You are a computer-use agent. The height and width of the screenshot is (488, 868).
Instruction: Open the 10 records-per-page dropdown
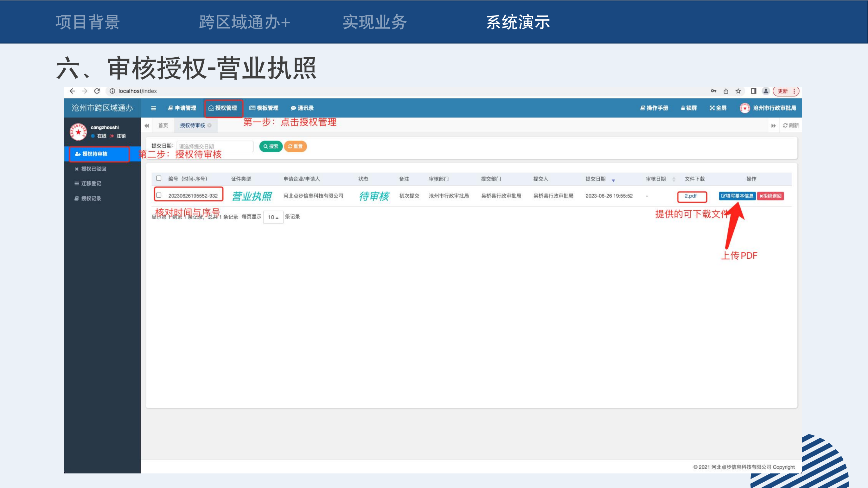click(x=273, y=217)
